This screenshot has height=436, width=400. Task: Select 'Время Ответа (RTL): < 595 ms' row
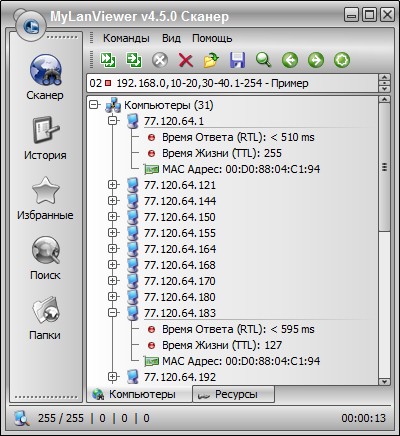[x=238, y=329]
